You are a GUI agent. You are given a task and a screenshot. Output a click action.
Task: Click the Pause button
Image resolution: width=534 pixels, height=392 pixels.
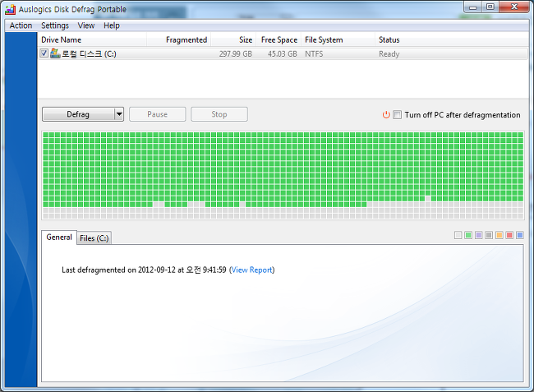[158, 114]
